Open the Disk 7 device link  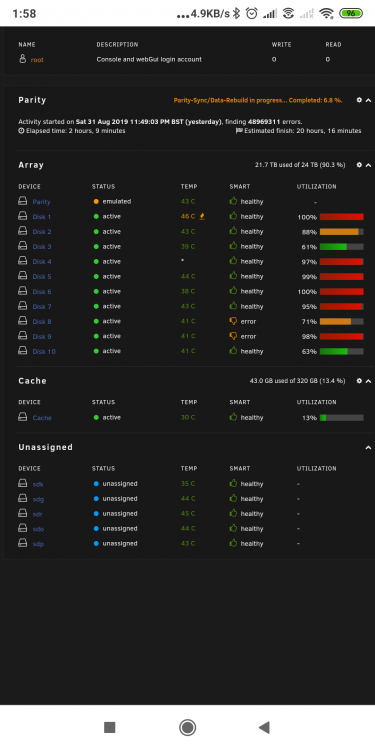[x=42, y=307]
